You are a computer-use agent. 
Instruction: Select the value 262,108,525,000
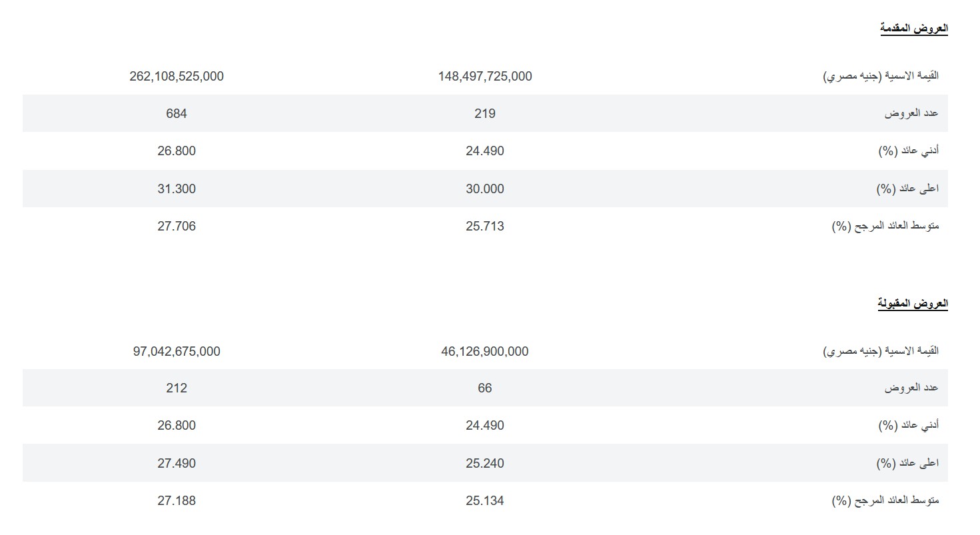(177, 76)
